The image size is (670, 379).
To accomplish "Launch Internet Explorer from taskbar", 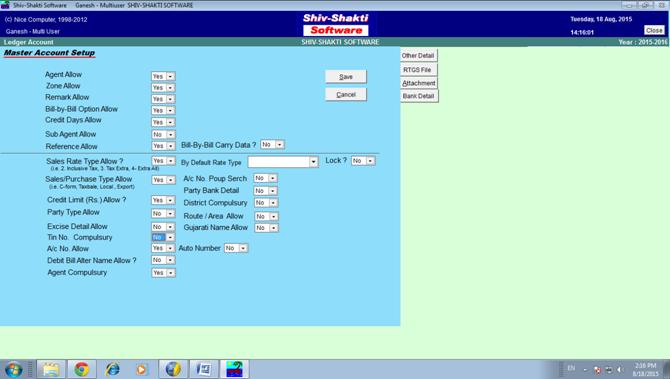I will click(x=112, y=369).
